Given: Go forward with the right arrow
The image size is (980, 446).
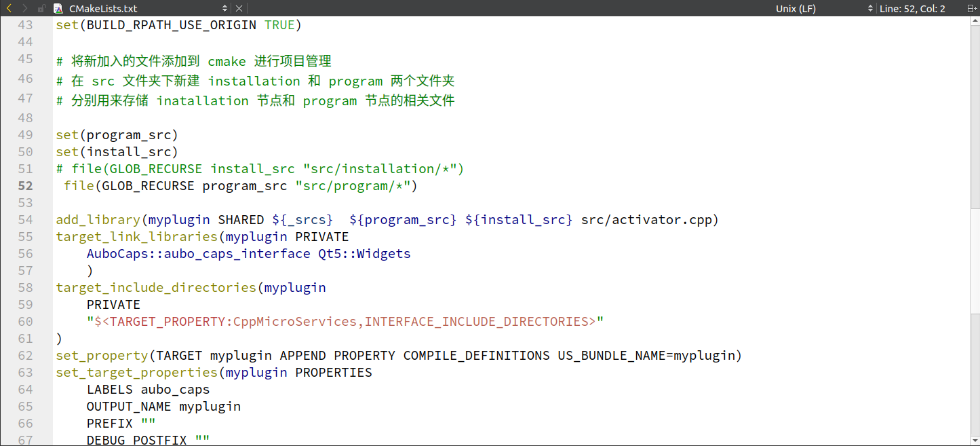Looking at the screenshot, I should coord(25,9).
